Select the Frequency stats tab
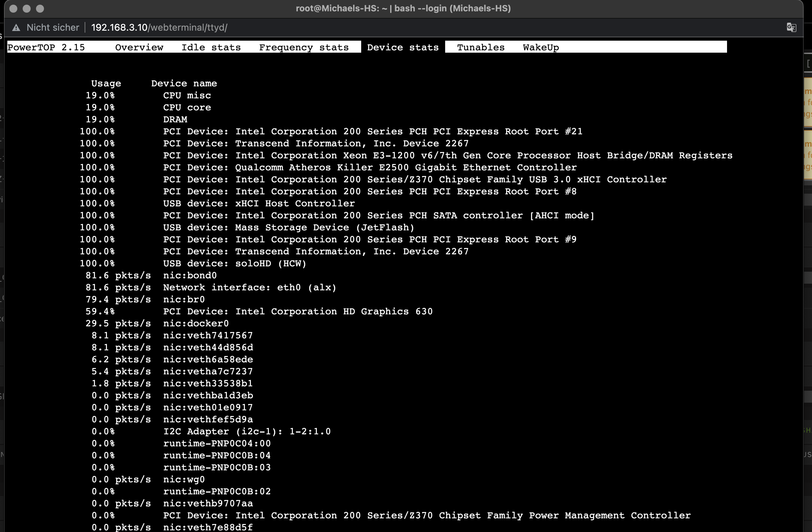Image resolution: width=812 pixels, height=532 pixels. pyautogui.click(x=304, y=47)
